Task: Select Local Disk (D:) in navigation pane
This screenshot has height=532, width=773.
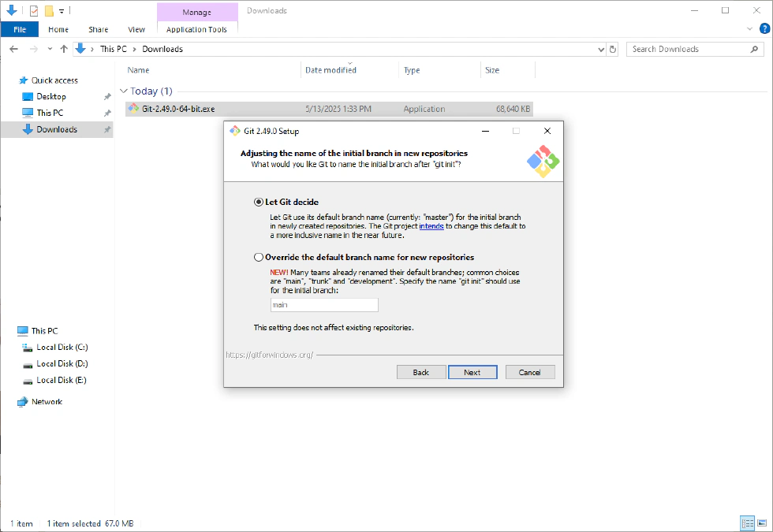Action: tap(62, 363)
